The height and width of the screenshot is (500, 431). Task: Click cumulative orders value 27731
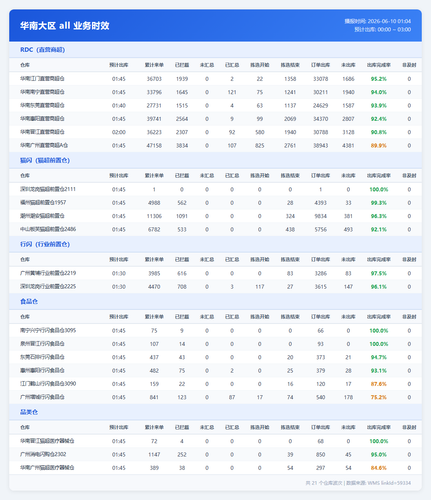pos(154,106)
